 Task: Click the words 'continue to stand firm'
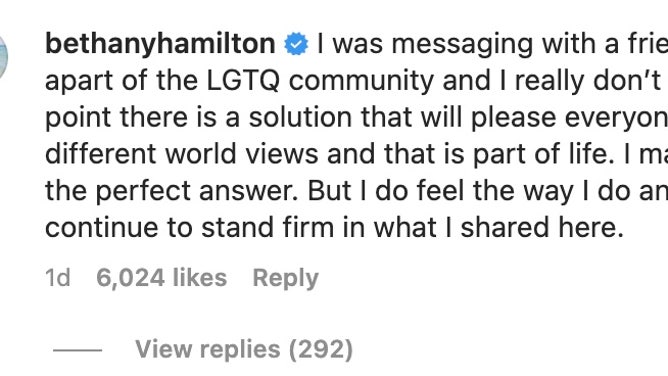190,227
